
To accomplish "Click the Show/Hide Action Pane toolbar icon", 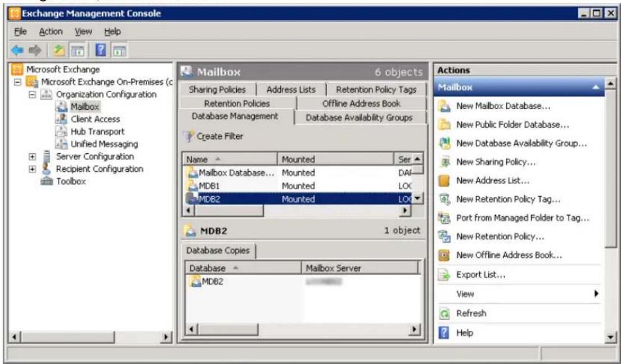I will (x=119, y=50).
